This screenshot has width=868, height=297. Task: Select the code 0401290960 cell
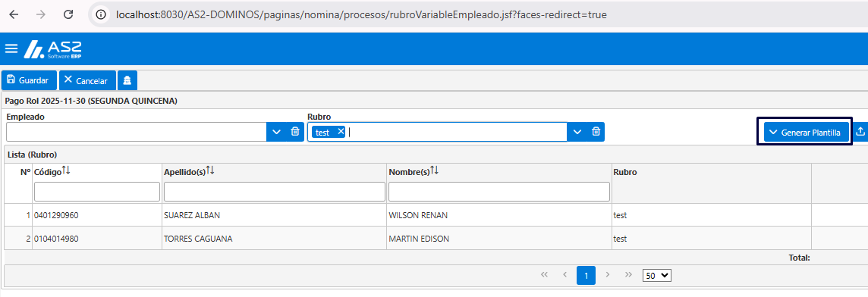[x=97, y=215]
